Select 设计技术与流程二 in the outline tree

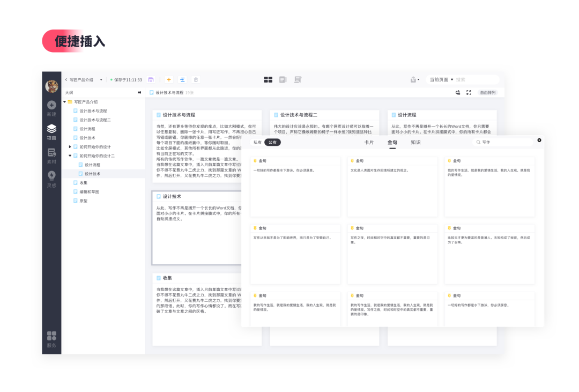95,120
